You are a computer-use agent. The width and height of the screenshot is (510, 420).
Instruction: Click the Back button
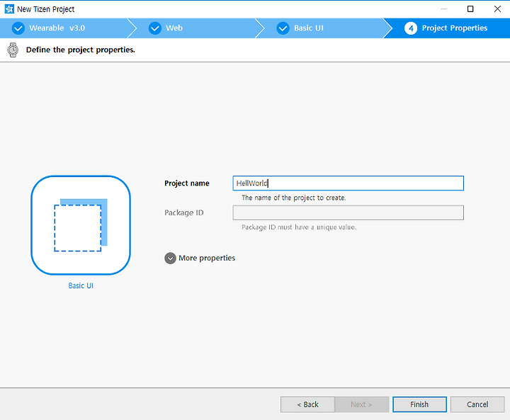[x=307, y=404]
